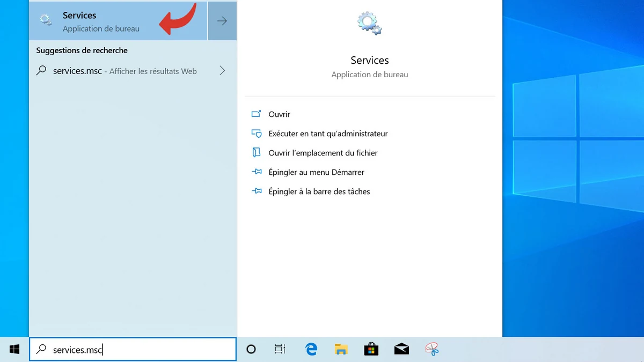Open Microsoft Store from the taskbar

tap(371, 350)
